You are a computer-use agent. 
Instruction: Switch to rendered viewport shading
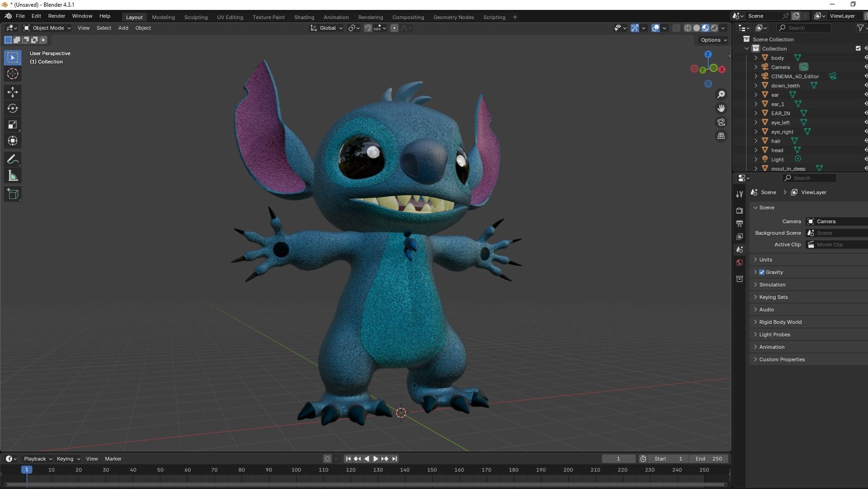click(x=714, y=28)
